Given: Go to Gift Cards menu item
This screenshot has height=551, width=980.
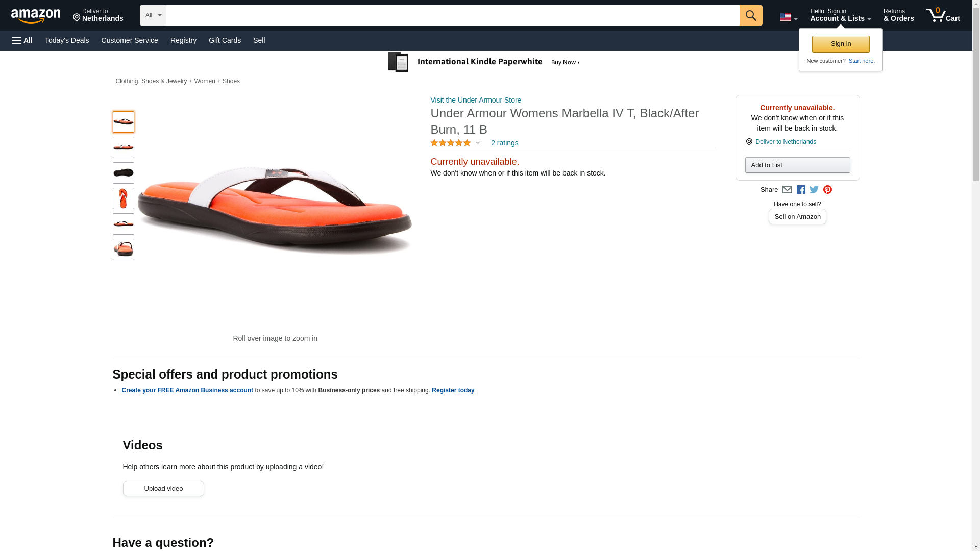Looking at the screenshot, I should 225,40.
